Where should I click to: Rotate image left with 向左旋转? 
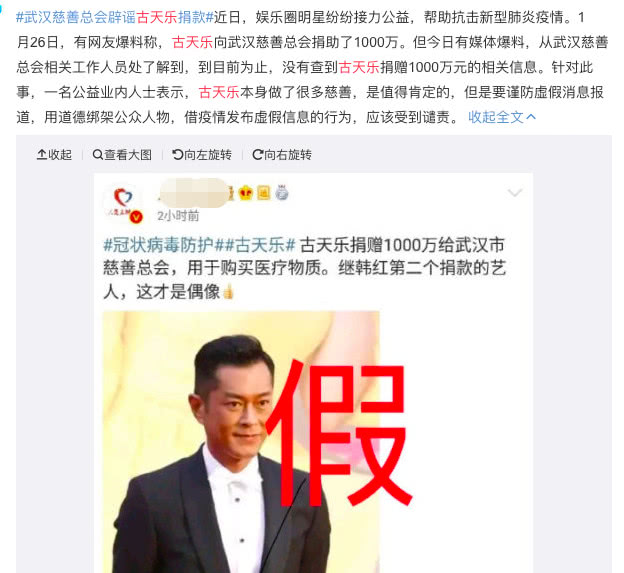(202, 155)
